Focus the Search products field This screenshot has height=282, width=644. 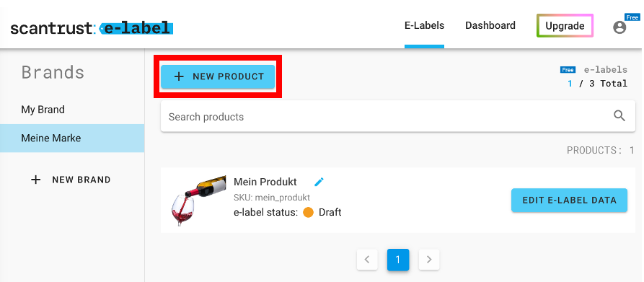tap(397, 117)
